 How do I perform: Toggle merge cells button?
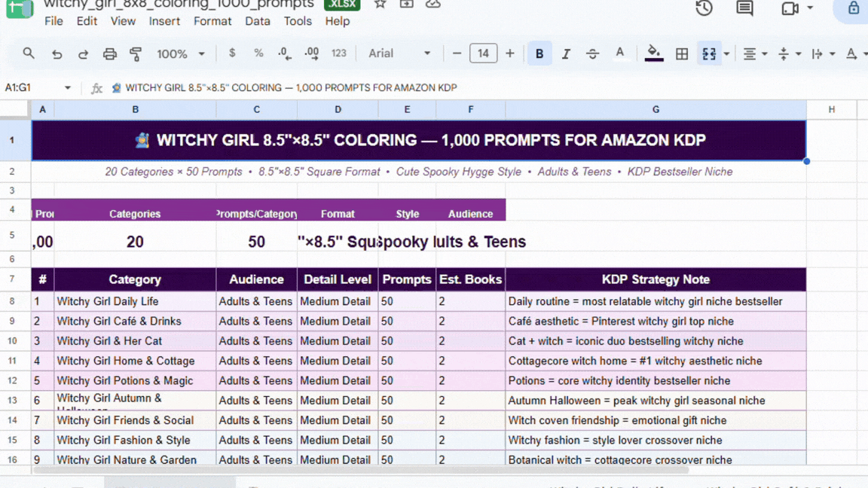709,53
